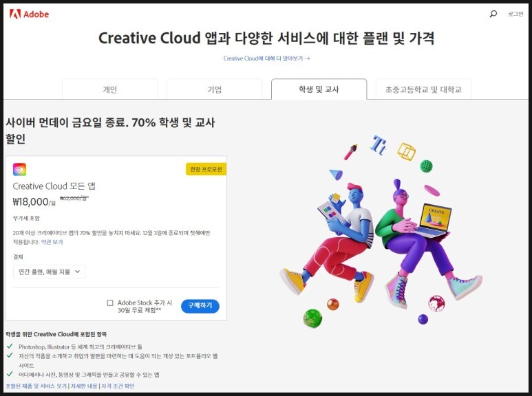The image size is (532, 396).
Task: Click the 자세한 내용 link
Action: 84,386
